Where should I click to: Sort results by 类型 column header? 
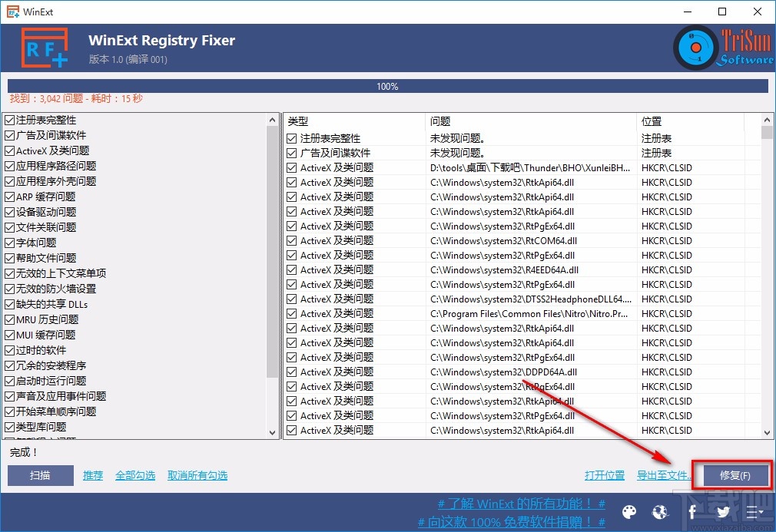coord(354,121)
